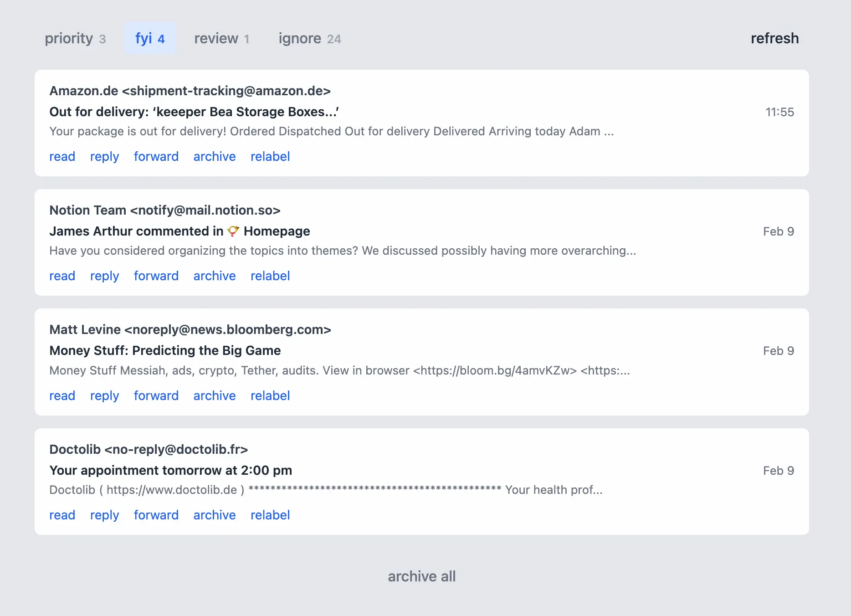Forward the Matt Levine newsletter
The height and width of the screenshot is (616, 851).
pos(156,395)
